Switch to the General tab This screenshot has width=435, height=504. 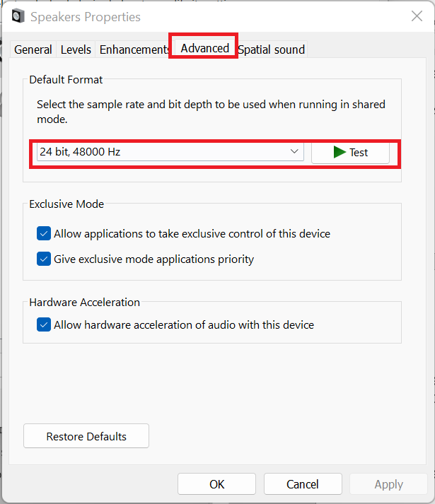(33, 49)
